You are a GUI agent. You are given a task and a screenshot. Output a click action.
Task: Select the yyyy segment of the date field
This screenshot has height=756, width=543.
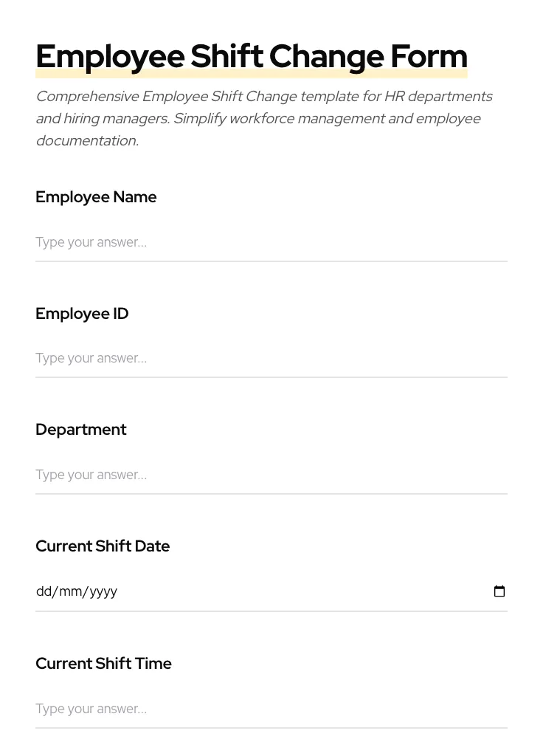pos(102,591)
